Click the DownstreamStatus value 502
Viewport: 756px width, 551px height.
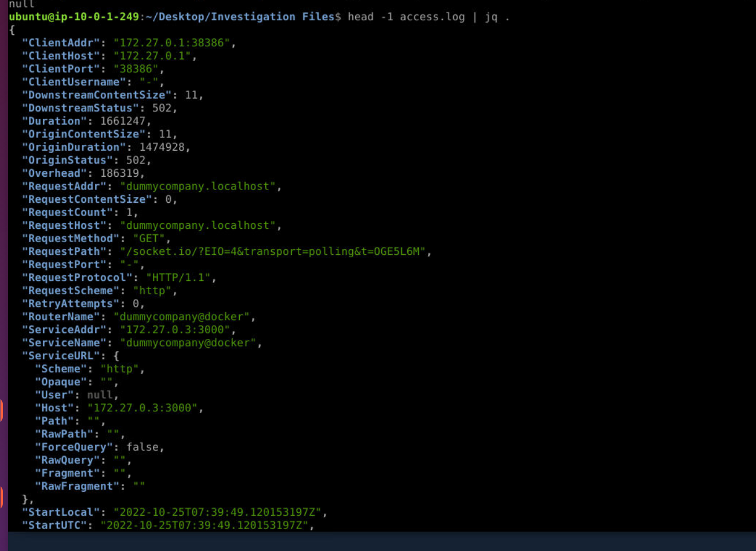pyautogui.click(x=165, y=108)
